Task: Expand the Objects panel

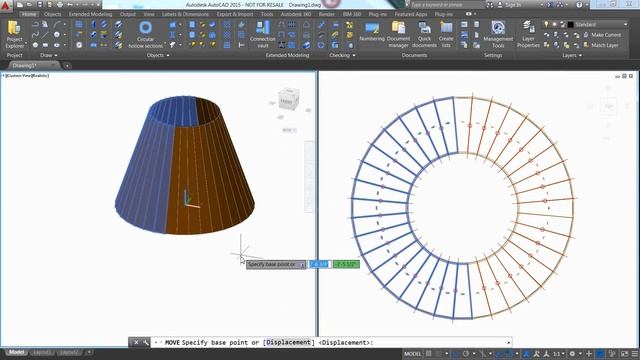Action: point(158,55)
